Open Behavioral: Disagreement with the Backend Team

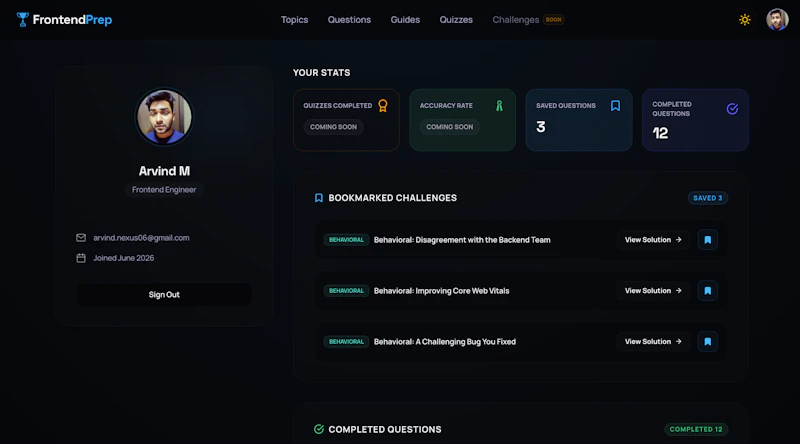(462, 240)
